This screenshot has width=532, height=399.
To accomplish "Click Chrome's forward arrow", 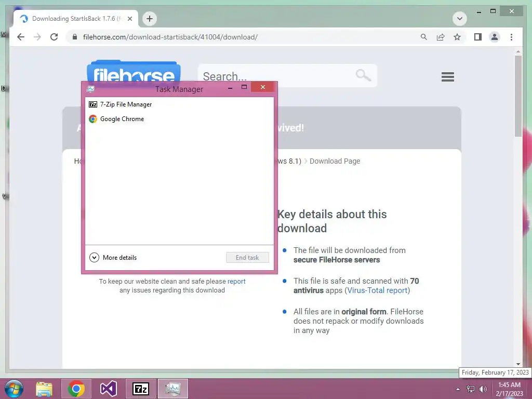I will [x=37, y=37].
